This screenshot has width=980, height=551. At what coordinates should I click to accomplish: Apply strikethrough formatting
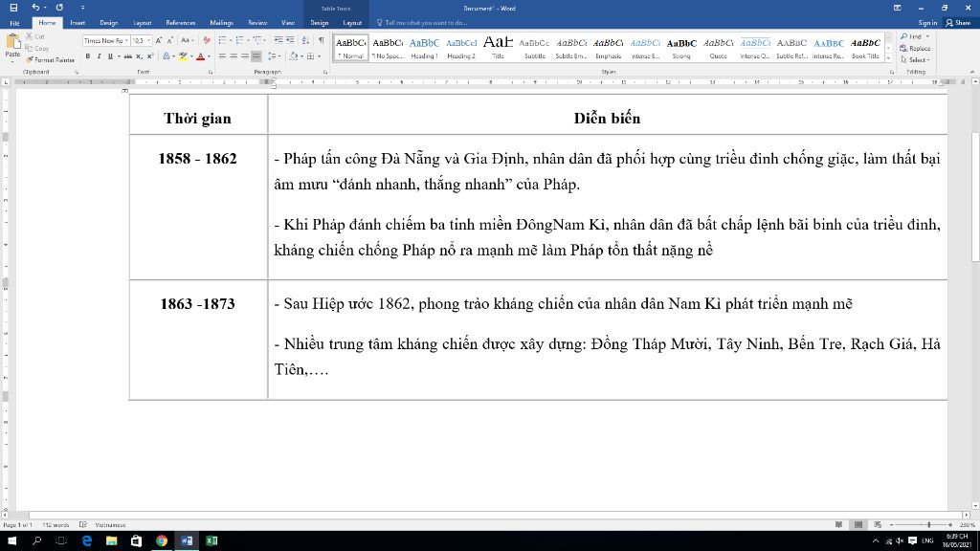pyautogui.click(x=127, y=56)
